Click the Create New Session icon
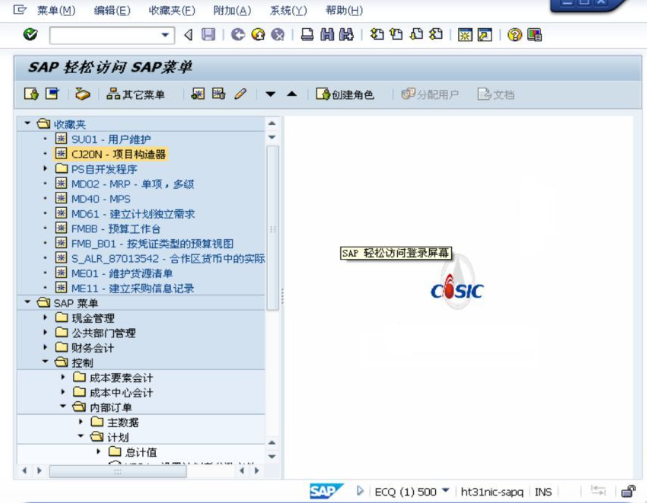 (465, 35)
